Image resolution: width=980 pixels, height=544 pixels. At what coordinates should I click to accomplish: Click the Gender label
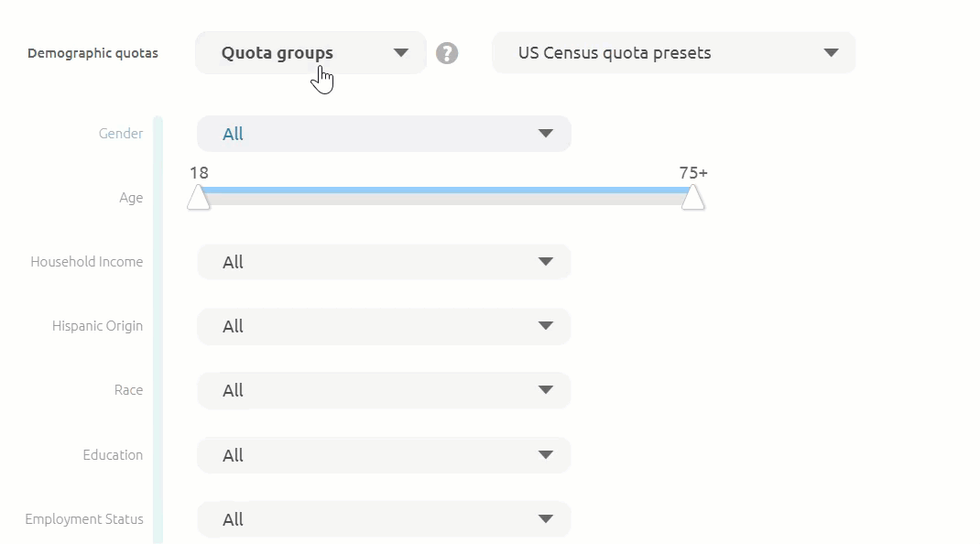click(x=121, y=134)
